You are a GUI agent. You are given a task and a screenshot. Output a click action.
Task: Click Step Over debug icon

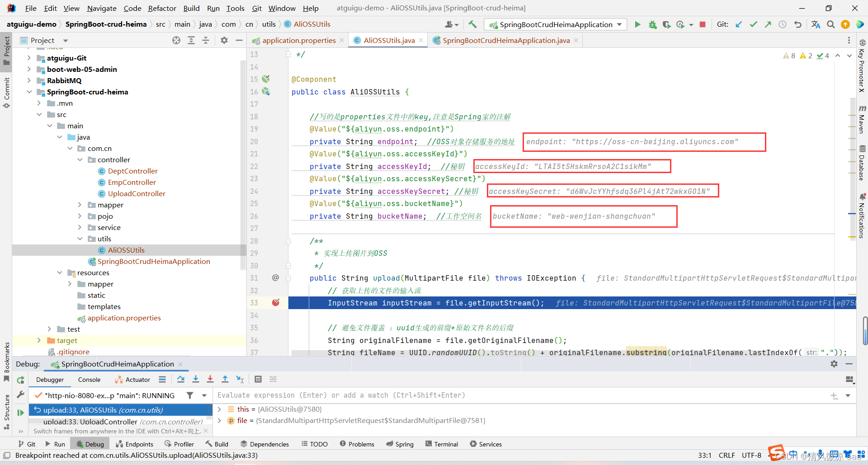tap(181, 379)
